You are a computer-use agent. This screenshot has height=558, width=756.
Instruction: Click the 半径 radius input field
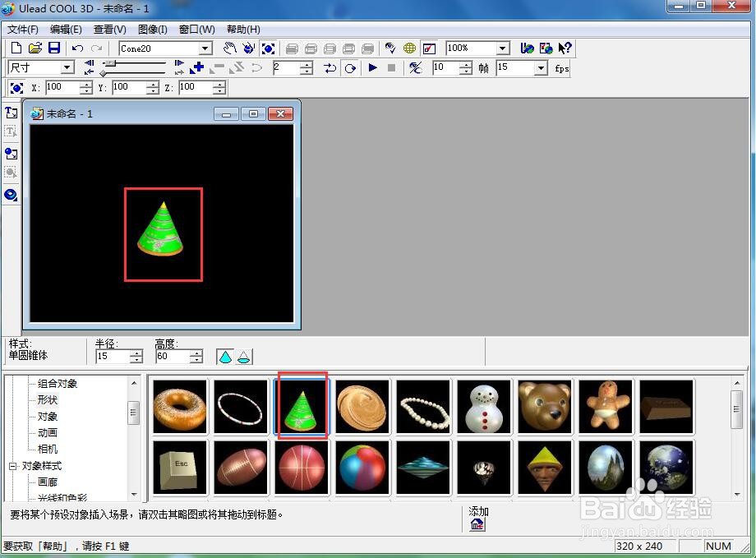(x=113, y=357)
